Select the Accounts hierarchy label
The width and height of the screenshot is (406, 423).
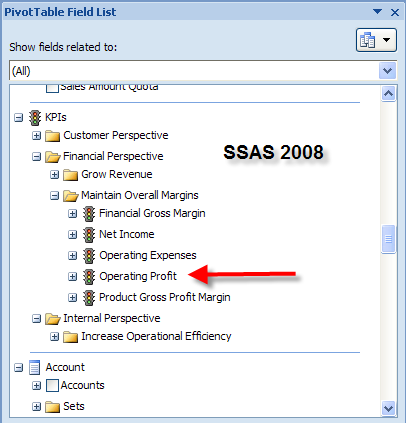coord(82,385)
